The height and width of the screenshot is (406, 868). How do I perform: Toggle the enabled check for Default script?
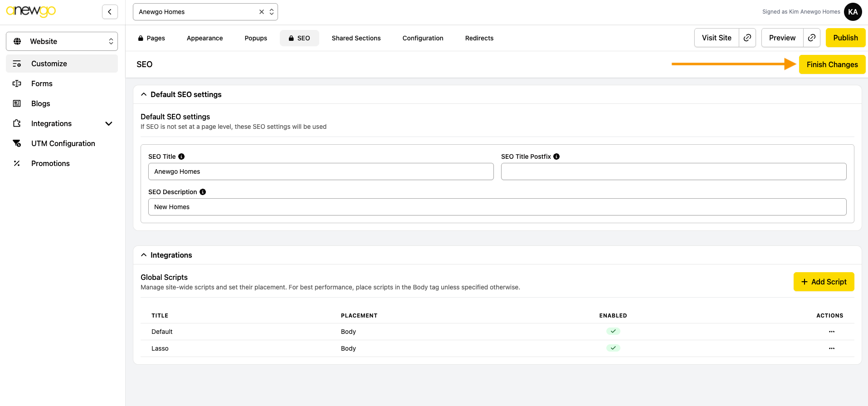point(613,332)
